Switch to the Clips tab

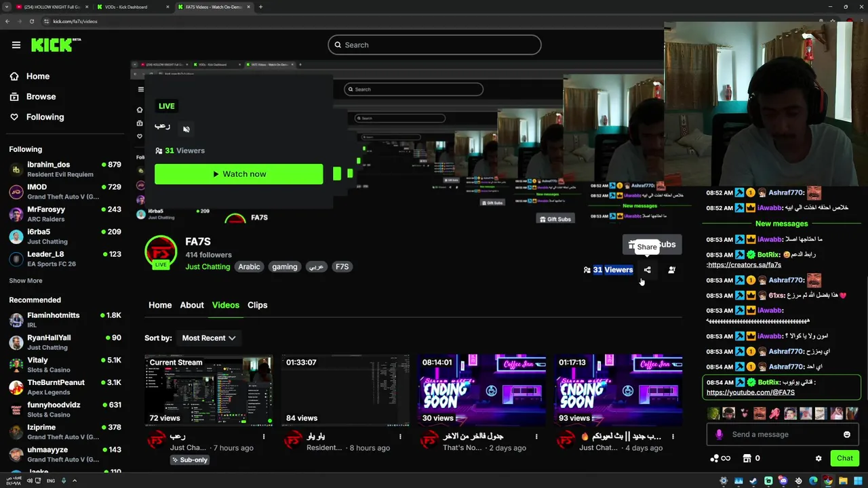(258, 305)
